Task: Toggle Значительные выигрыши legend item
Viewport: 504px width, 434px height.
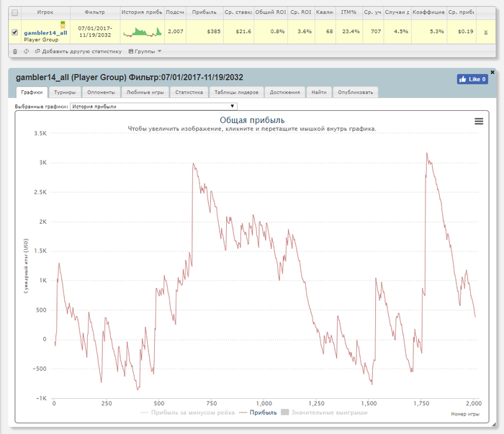Action: 324,412
